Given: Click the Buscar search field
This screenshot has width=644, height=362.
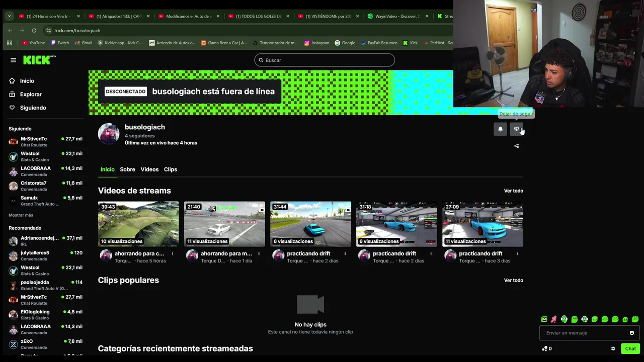Looking at the screenshot, I should tap(325, 60).
